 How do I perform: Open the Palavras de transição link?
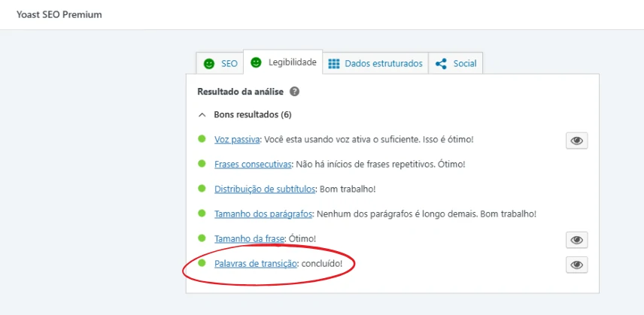click(256, 263)
